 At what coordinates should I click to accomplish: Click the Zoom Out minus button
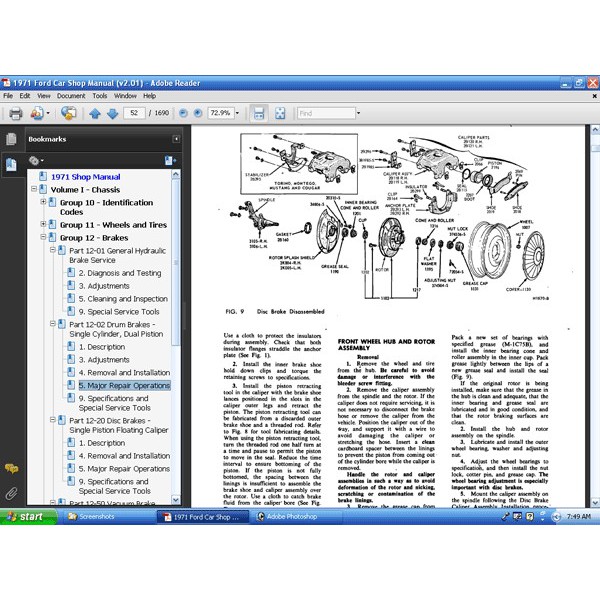pyautogui.click(x=183, y=113)
